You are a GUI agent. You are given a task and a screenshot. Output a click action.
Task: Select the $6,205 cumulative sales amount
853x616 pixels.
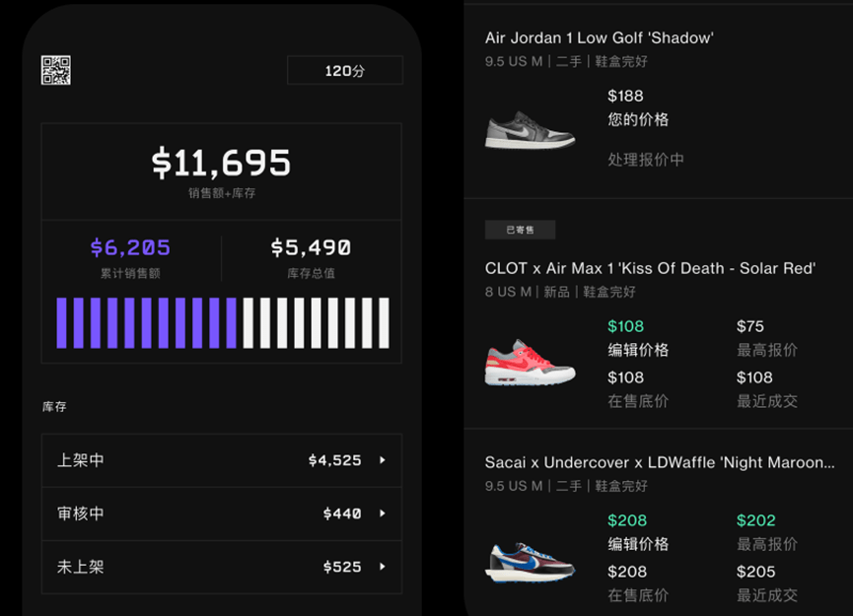tap(130, 247)
